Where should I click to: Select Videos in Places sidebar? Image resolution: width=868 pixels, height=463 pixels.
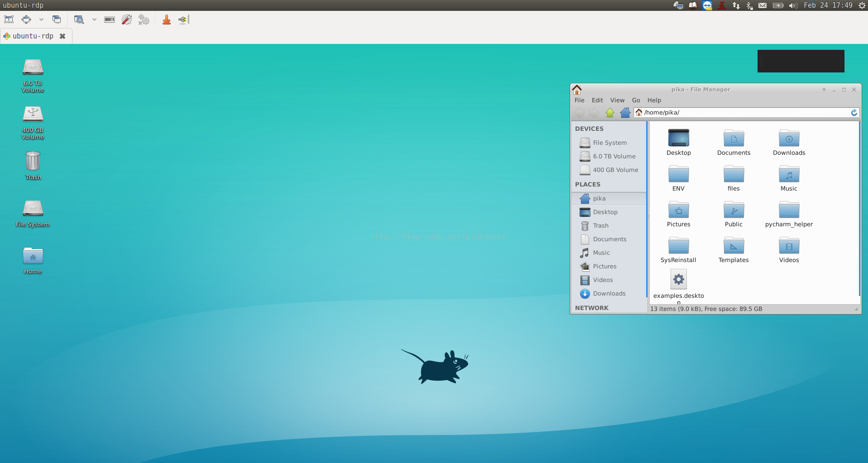pyautogui.click(x=609, y=280)
